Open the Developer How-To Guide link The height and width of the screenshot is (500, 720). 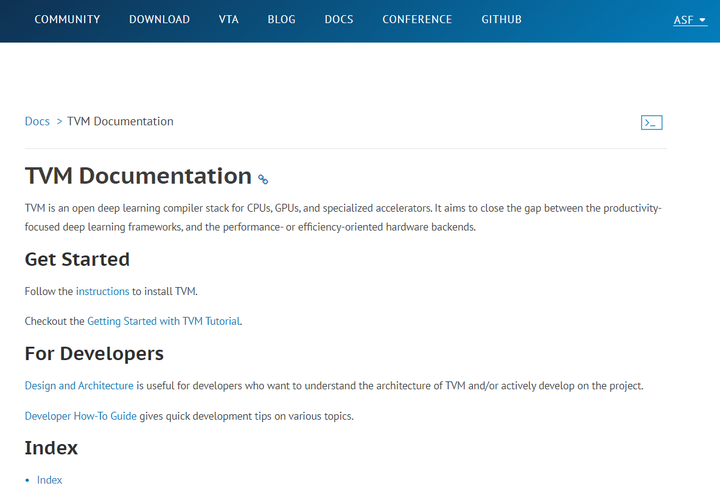tap(80, 416)
